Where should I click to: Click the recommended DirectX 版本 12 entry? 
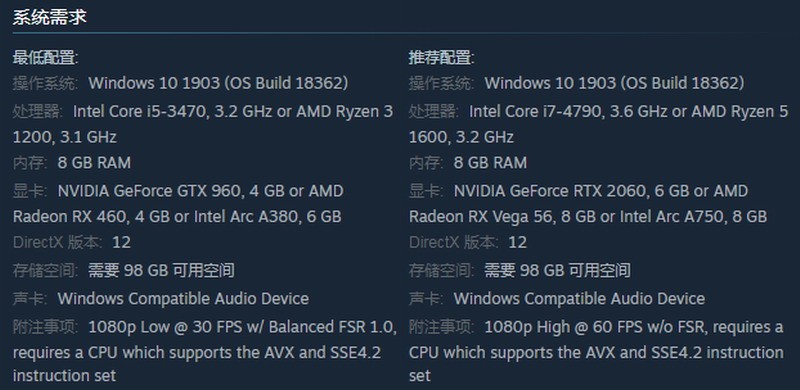pos(468,242)
